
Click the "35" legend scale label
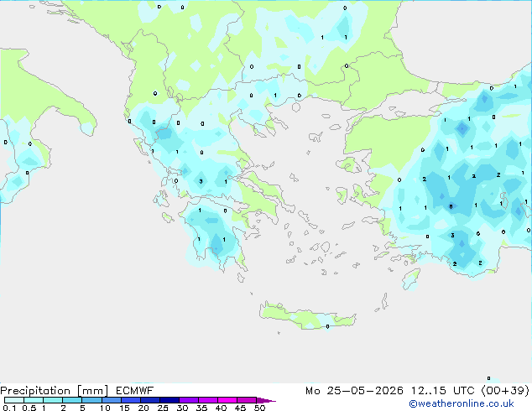pyautogui.click(x=202, y=408)
